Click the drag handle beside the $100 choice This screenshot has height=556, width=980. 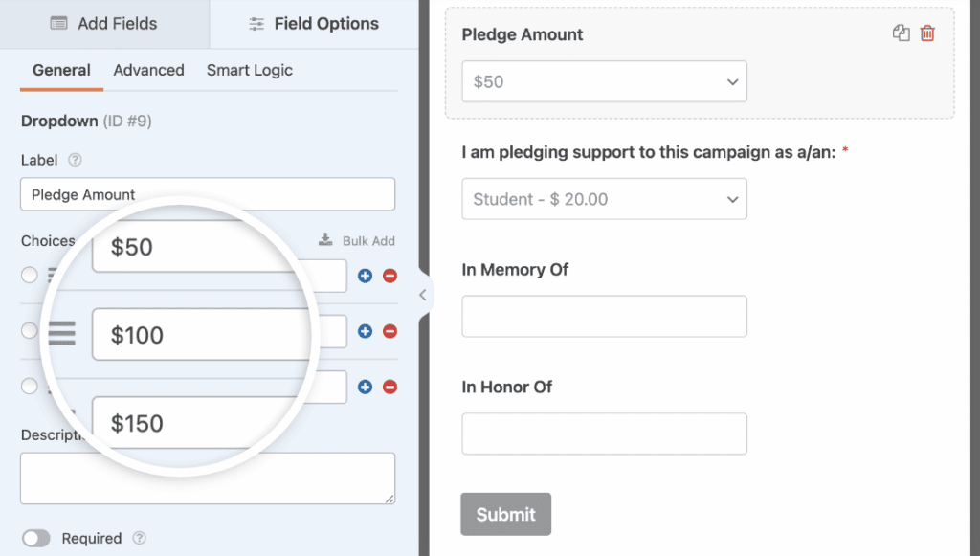[61, 333]
